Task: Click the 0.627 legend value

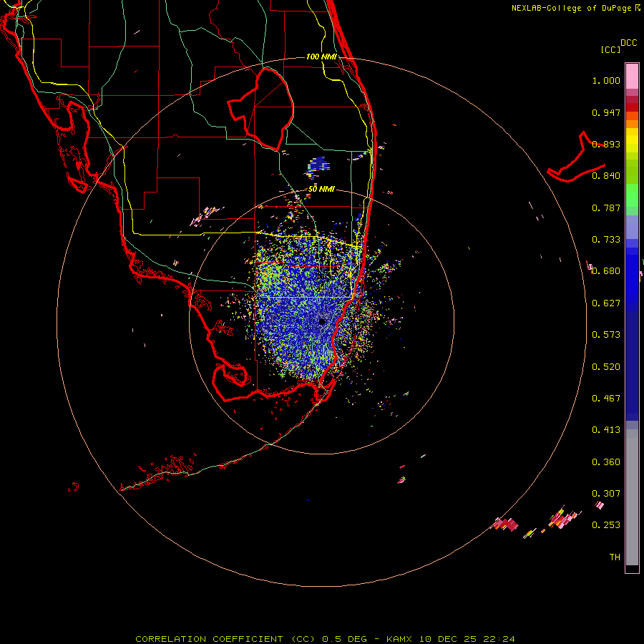Action: pyautogui.click(x=606, y=303)
